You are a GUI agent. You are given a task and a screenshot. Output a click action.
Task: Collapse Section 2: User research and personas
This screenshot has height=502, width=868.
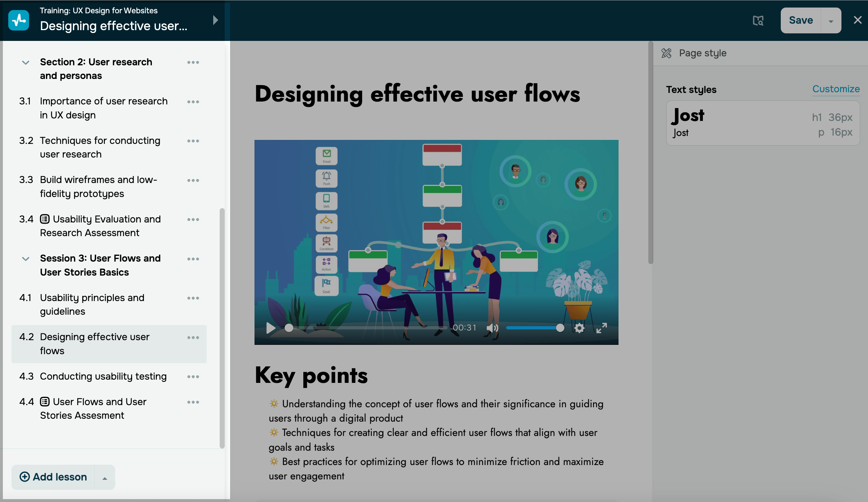coord(25,62)
